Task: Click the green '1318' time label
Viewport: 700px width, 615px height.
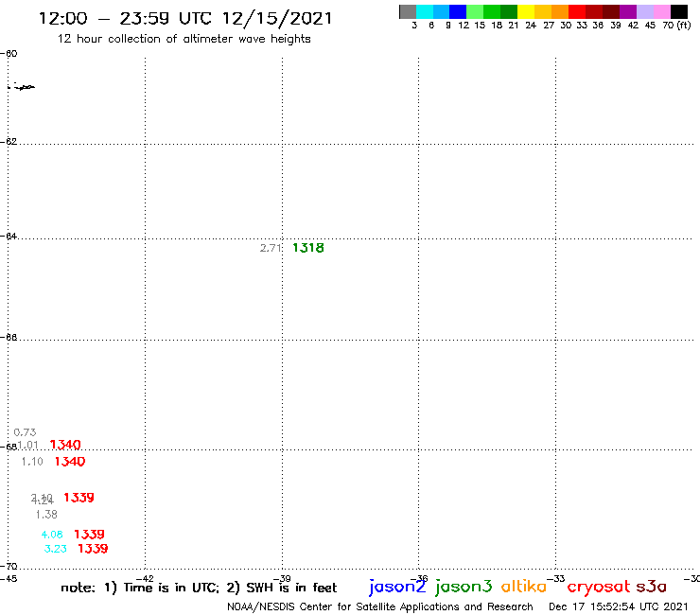Action: (308, 248)
